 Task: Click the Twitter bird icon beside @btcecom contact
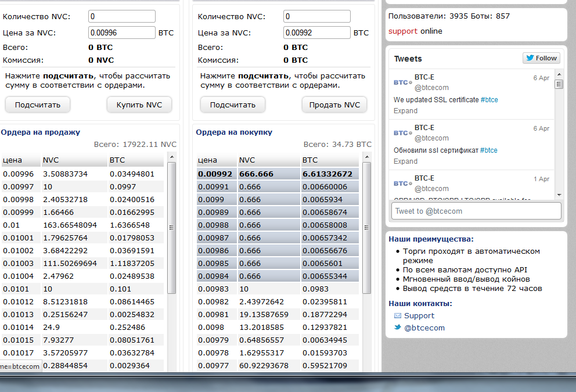[398, 328]
